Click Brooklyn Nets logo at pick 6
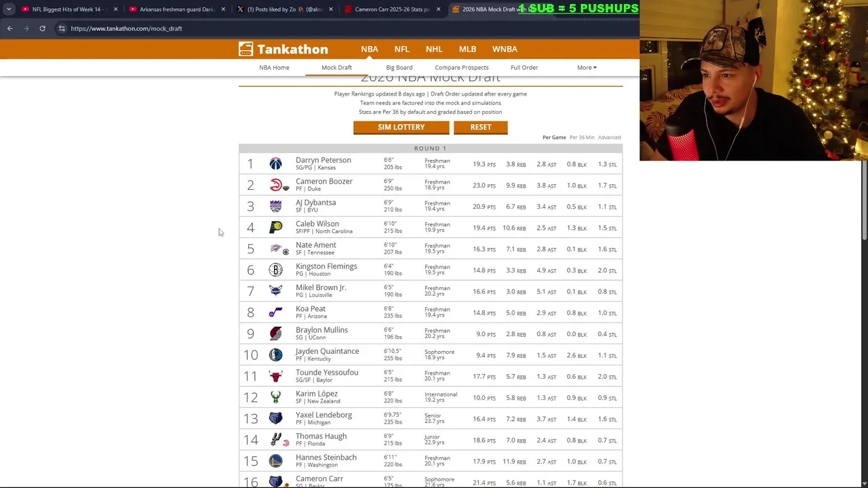The image size is (868, 488). pyautogui.click(x=275, y=270)
